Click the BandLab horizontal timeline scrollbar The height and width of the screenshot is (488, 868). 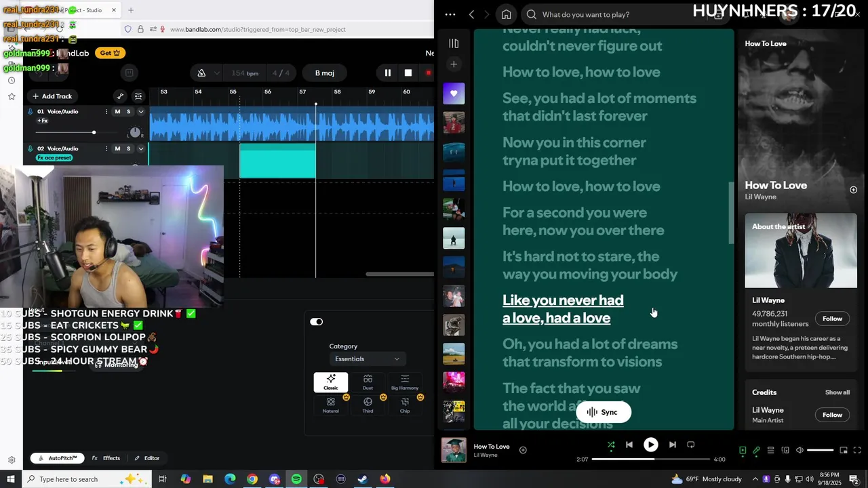coord(400,274)
